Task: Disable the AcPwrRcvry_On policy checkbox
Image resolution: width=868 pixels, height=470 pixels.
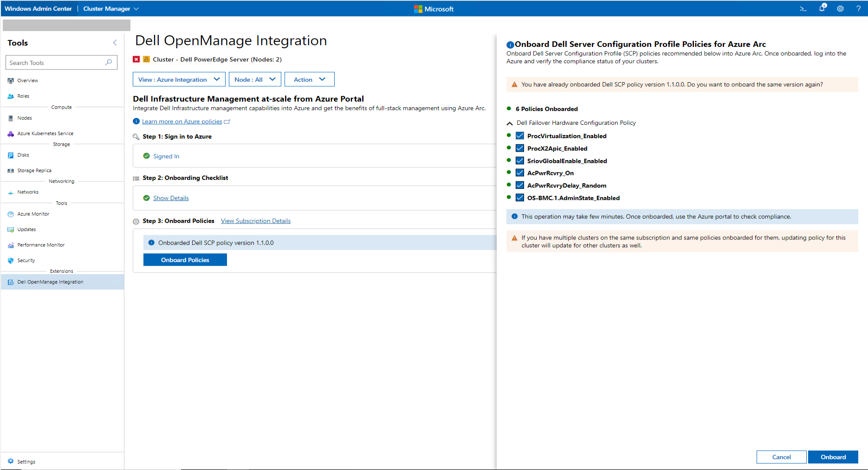Action: coord(519,172)
